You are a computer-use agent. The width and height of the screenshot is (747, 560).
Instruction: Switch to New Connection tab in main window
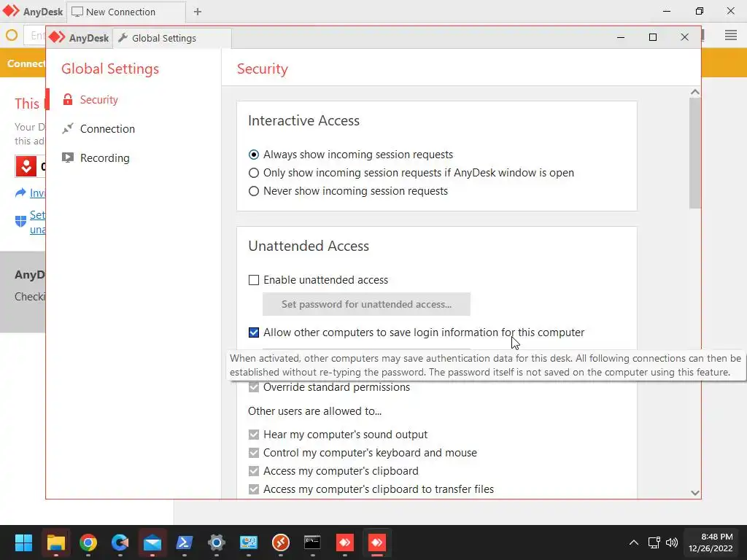click(125, 12)
